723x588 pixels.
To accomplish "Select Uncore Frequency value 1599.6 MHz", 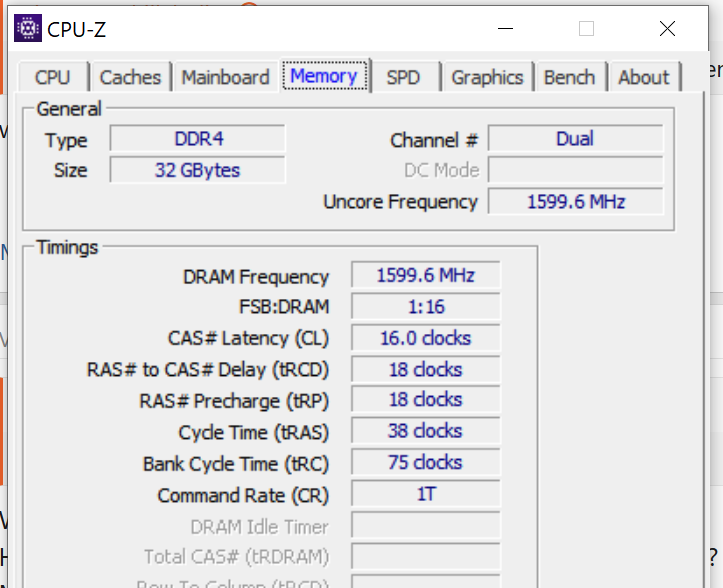I will click(576, 202).
